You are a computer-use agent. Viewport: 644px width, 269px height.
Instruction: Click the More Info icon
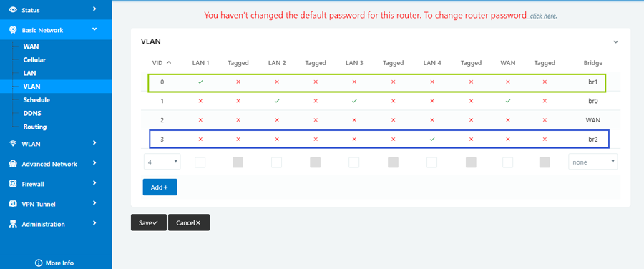coord(39,263)
